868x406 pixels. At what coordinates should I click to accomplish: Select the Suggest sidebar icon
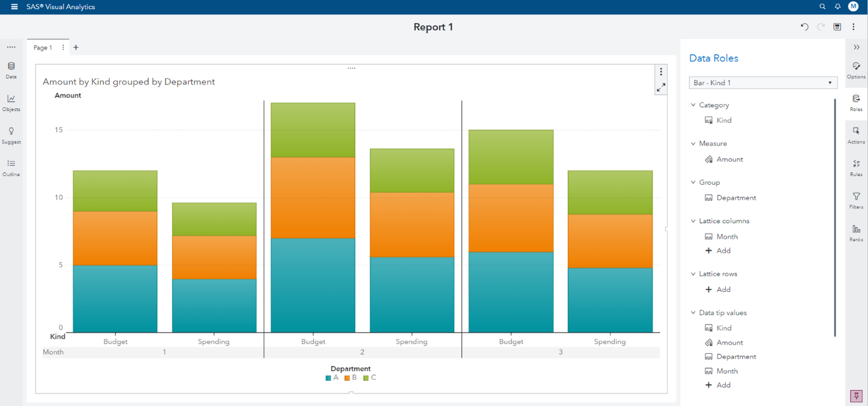[x=11, y=135]
